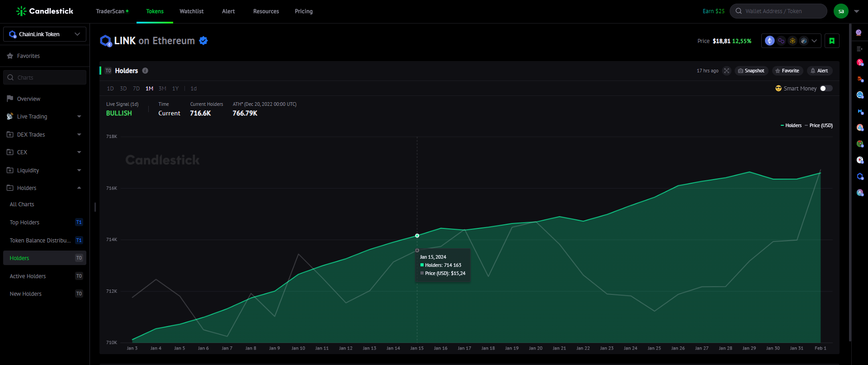868x365 pixels.
Task: Select the Ethereum chain icon
Action: click(x=770, y=41)
